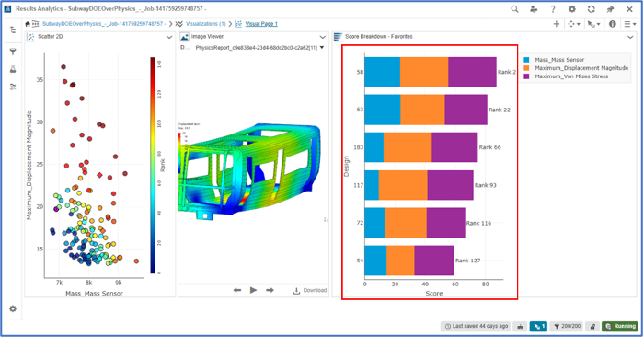
Task: Click the Rank 22 label
Action: tap(500, 110)
